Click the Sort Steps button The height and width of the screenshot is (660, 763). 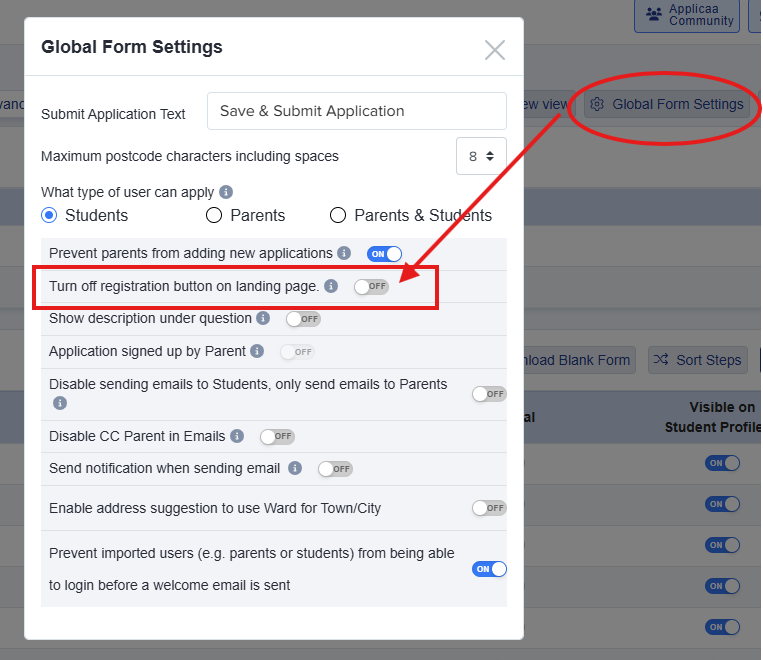click(698, 360)
